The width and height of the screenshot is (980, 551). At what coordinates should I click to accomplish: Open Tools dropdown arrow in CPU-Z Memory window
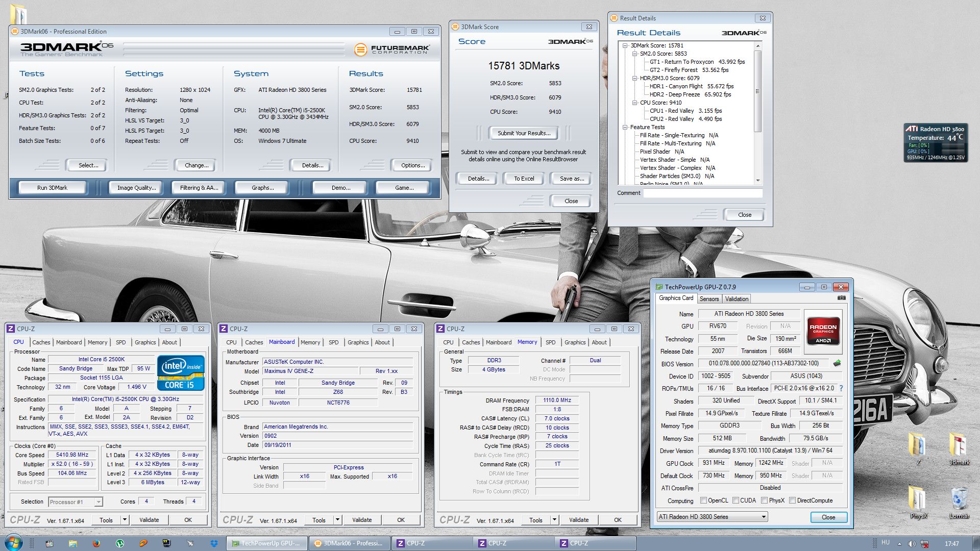click(554, 520)
